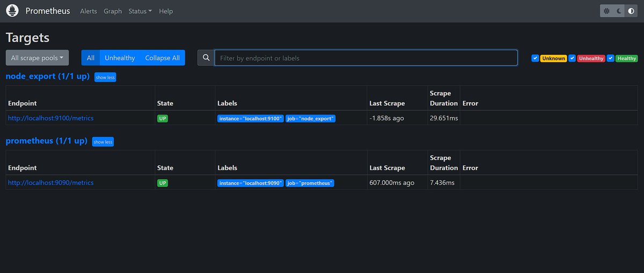Click the 29.651ms scrape duration value

444,118
